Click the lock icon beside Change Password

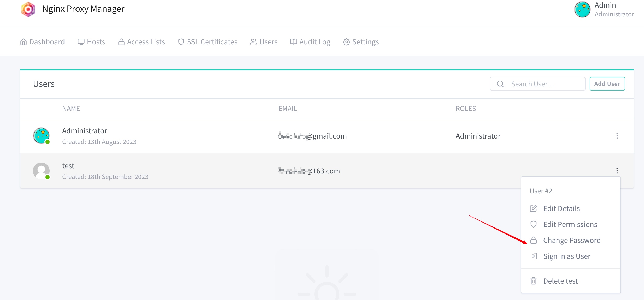(x=534, y=240)
